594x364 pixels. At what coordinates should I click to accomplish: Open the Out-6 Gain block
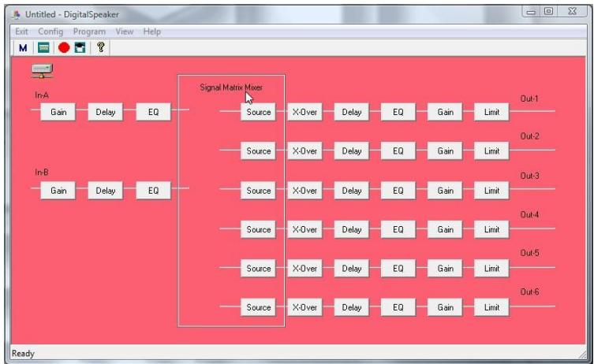point(445,307)
